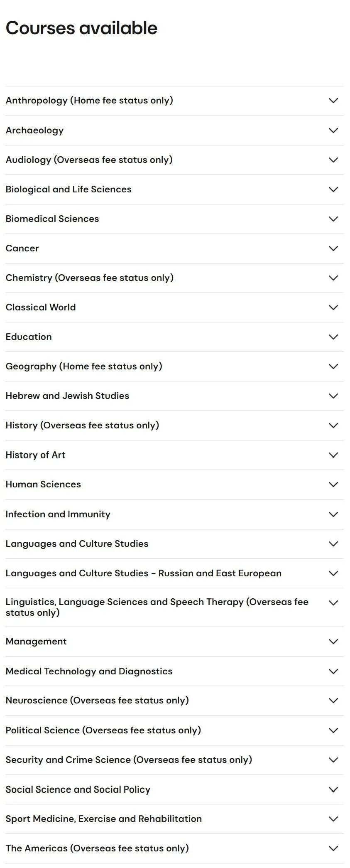Click chevron beside Political Science
Screen dimensions: 350x868
click(333, 730)
